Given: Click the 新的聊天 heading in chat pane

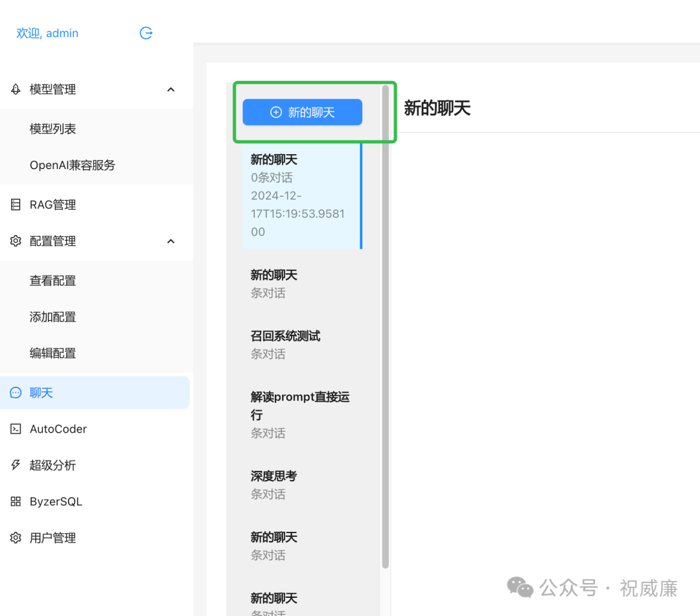Looking at the screenshot, I should pyautogui.click(x=437, y=108).
